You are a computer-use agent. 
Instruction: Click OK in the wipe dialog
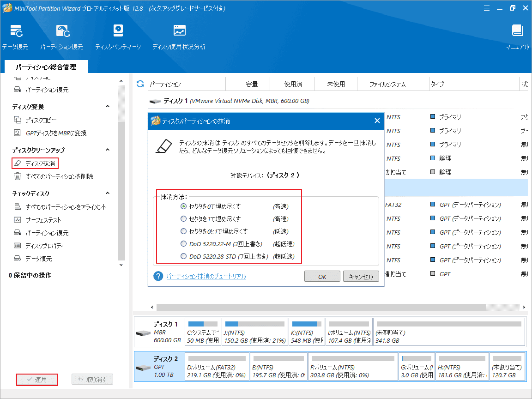(x=322, y=277)
